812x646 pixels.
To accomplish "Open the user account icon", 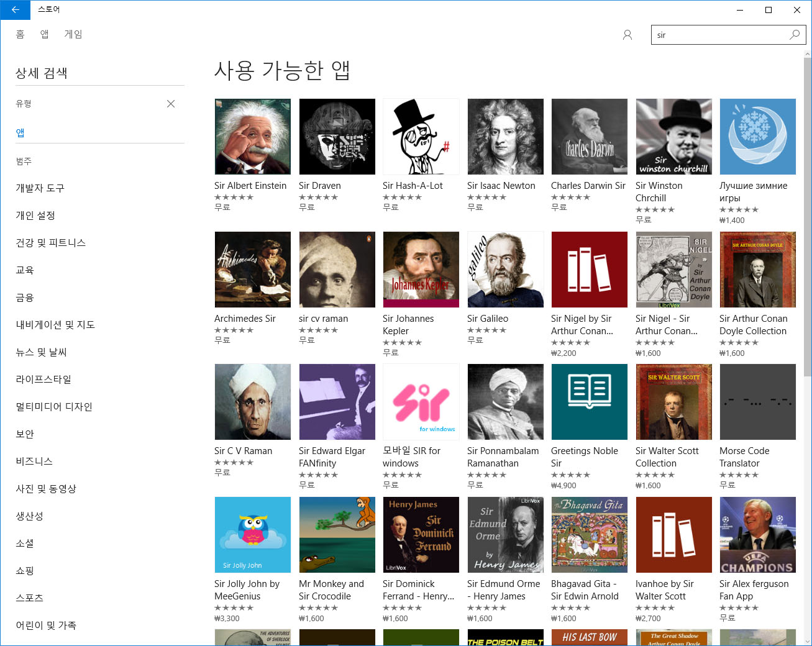I will [627, 35].
